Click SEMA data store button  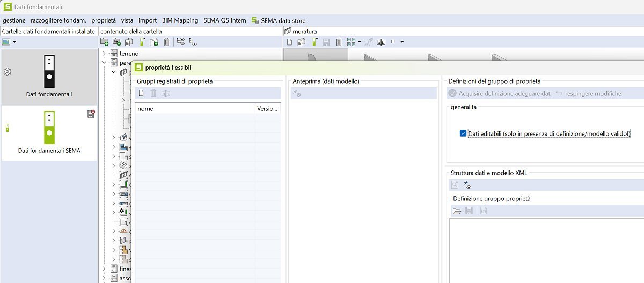pyautogui.click(x=278, y=20)
